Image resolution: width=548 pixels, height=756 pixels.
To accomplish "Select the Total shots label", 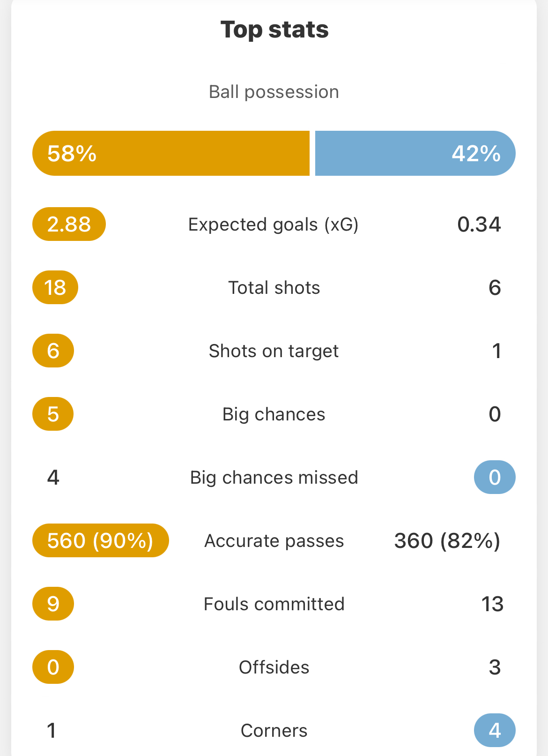I will pyautogui.click(x=274, y=288).
